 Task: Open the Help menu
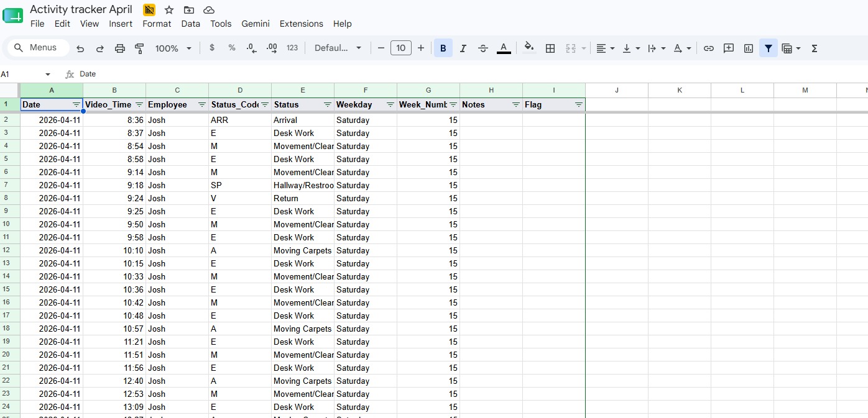tap(343, 24)
